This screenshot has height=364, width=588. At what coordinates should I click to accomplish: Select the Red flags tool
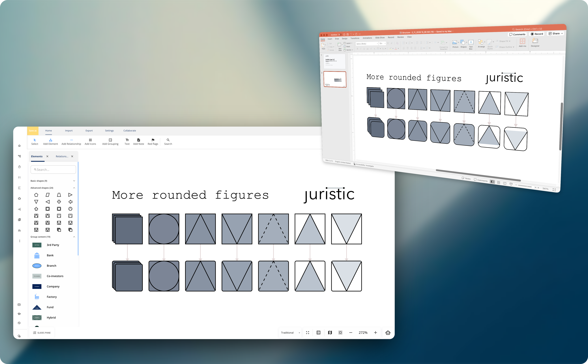pos(153,142)
